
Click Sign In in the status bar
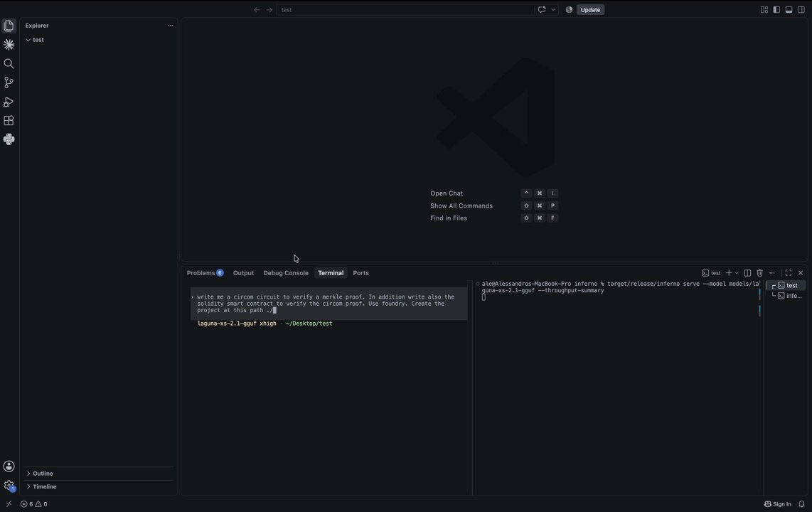[778, 504]
